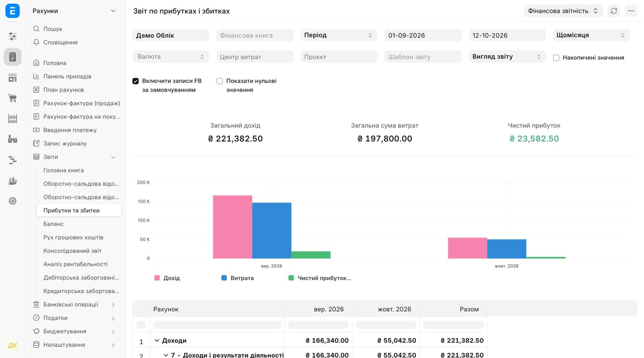644x358 pixels.
Task: Open the Фінансова звітність selector
Action: tap(563, 11)
